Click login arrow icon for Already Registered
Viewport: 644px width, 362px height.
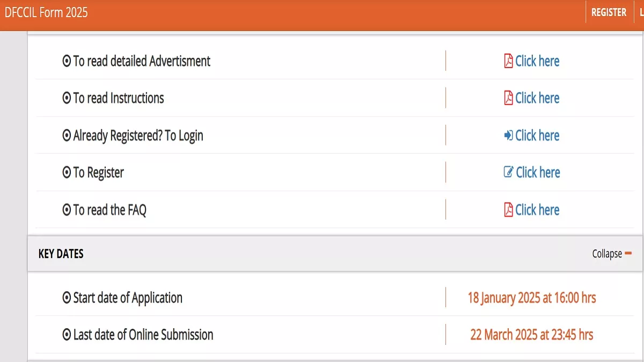point(508,136)
